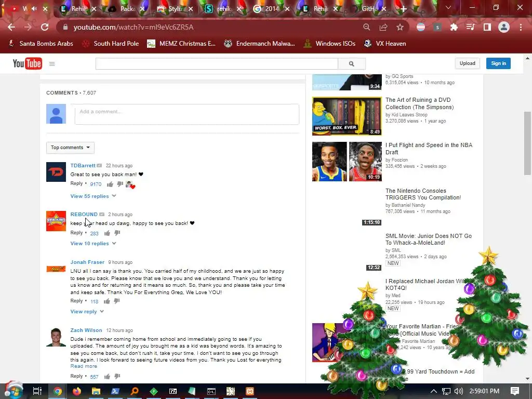The width and height of the screenshot is (532, 399).
Task: Switch to the Packa tab
Action: tap(127, 9)
